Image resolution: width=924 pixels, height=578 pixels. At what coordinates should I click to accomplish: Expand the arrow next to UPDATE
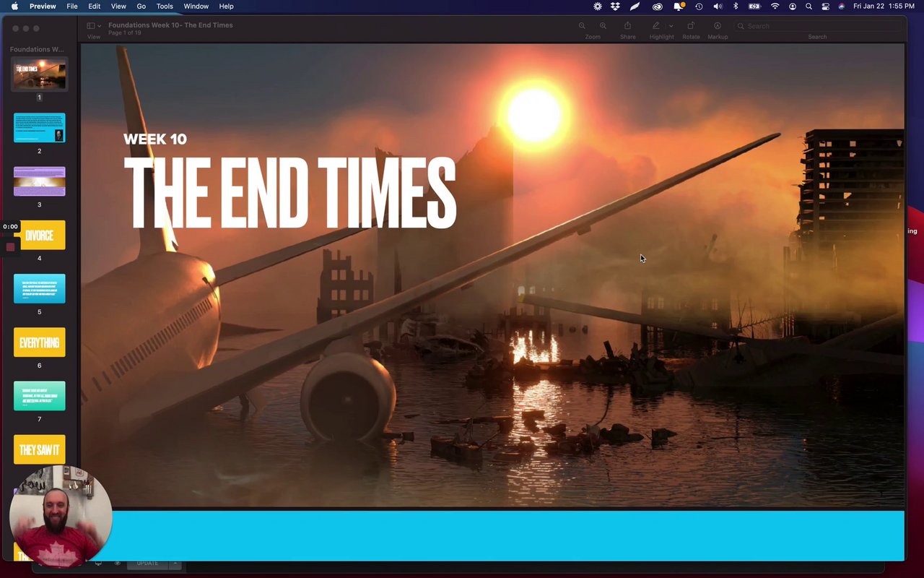coord(175,564)
